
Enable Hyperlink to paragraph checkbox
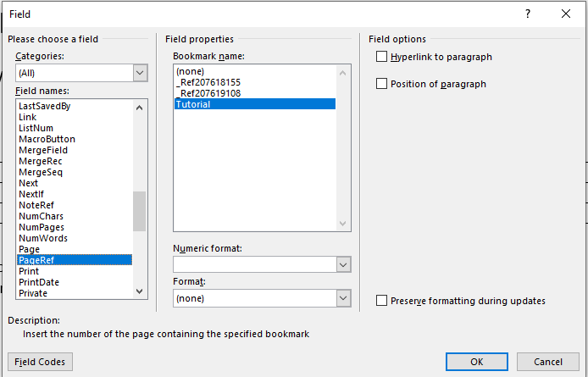[382, 57]
